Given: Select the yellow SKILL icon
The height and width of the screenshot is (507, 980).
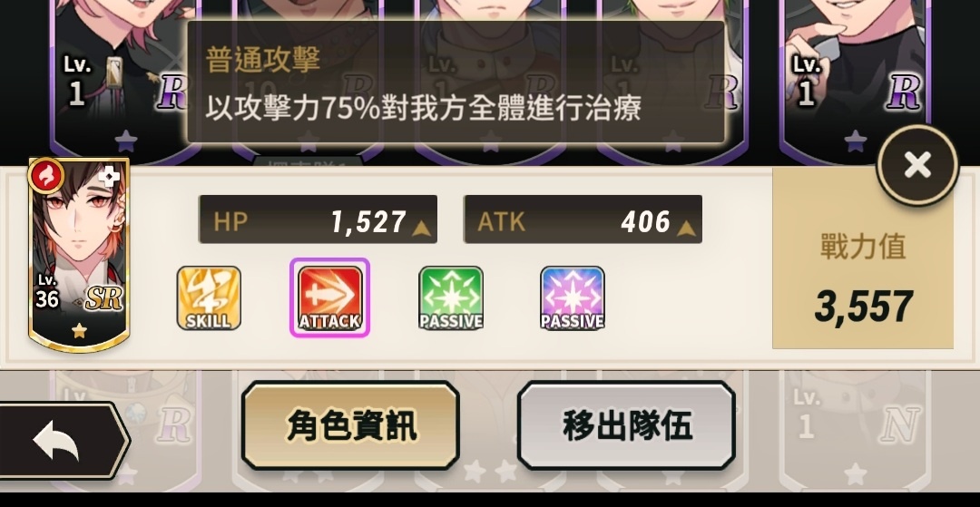Looking at the screenshot, I should (209, 297).
